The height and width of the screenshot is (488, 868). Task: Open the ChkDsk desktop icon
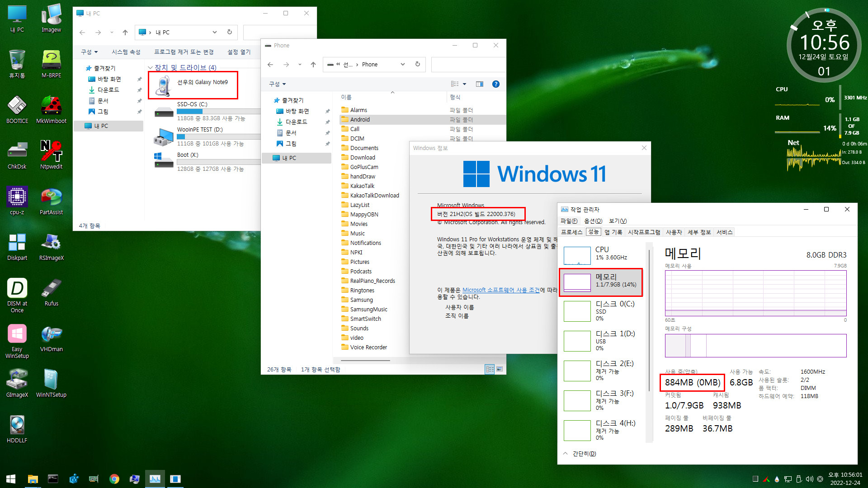click(x=17, y=155)
